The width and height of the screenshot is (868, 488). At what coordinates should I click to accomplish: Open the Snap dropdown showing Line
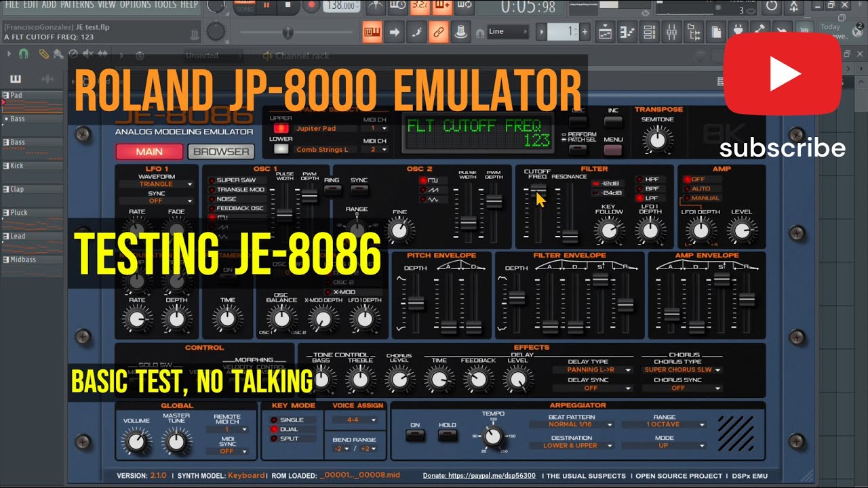point(507,31)
